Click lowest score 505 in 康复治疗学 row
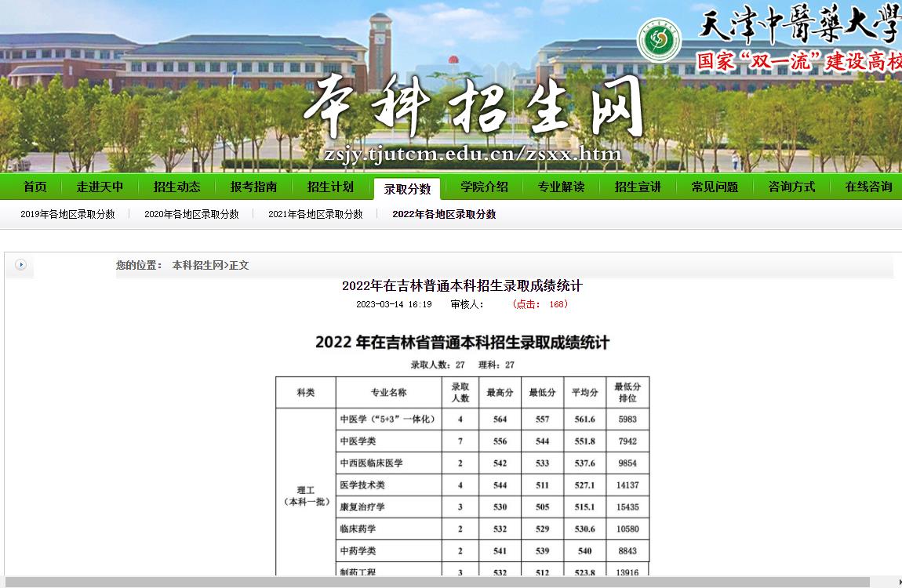This screenshot has height=588, width=902. click(543, 507)
